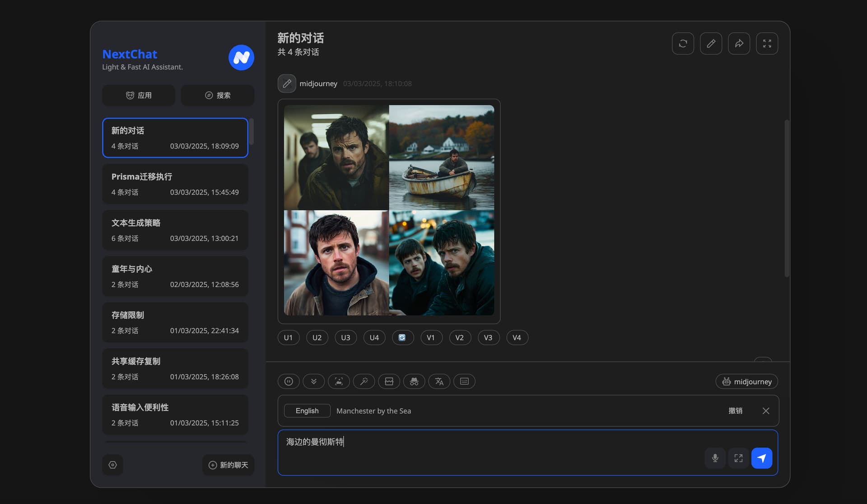This screenshot has height=504, width=867.
Task: Create variations with the V2 button
Action: [x=460, y=337]
